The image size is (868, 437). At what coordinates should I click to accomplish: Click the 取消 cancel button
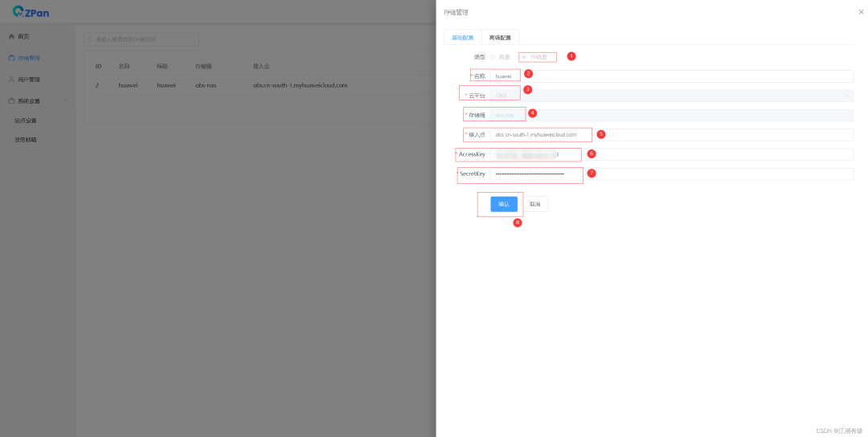[535, 204]
